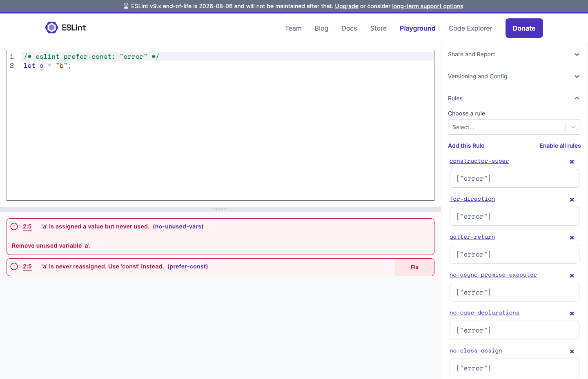Screen dimensions: 588x379
Task: Open the Team page
Action: click(x=293, y=28)
